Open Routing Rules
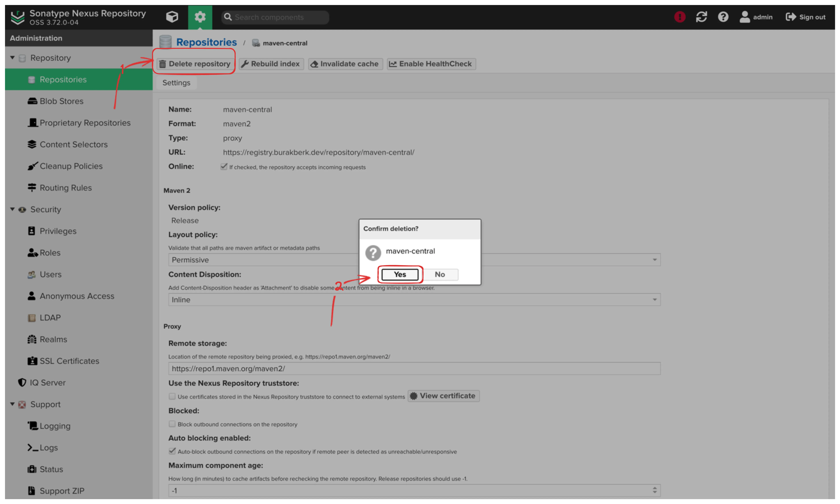Image resolution: width=840 pixels, height=504 pixels. [79, 188]
